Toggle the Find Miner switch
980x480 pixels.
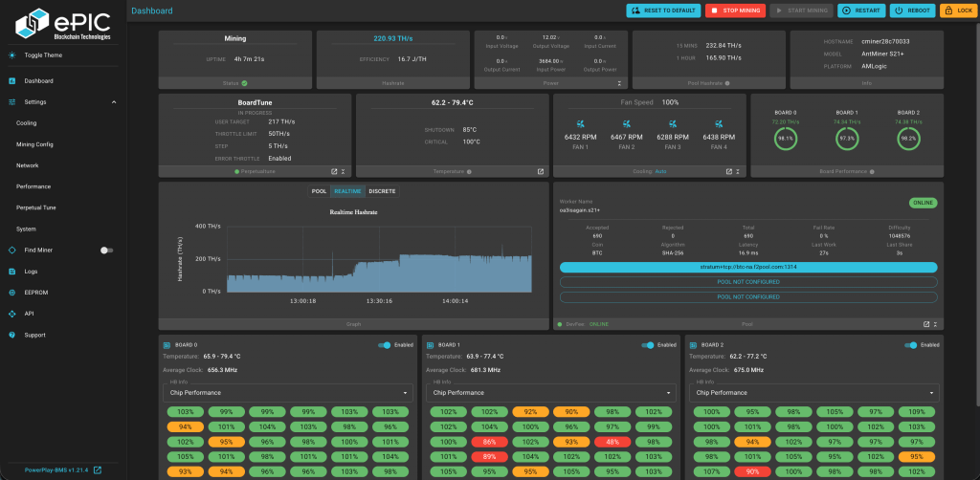[x=107, y=251]
